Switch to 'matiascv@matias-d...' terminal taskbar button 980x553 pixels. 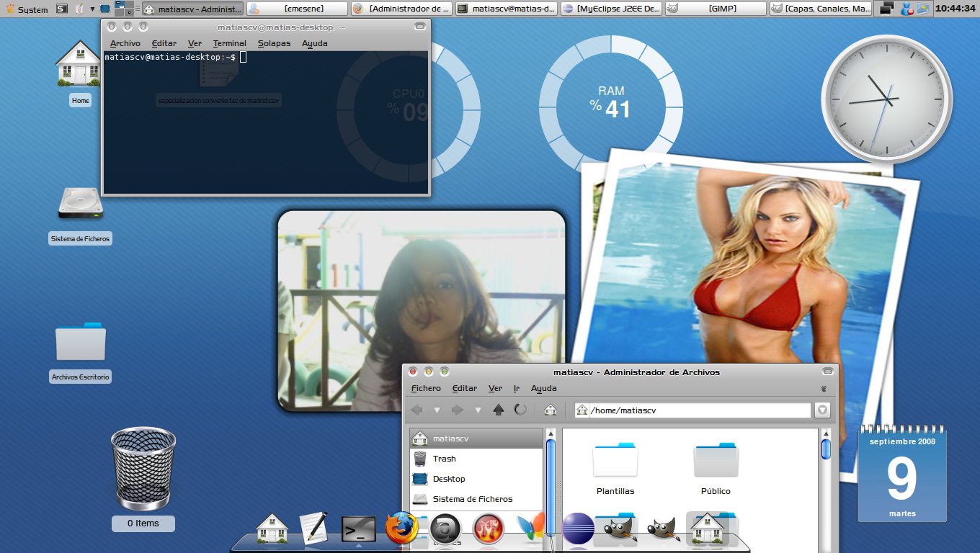point(507,9)
